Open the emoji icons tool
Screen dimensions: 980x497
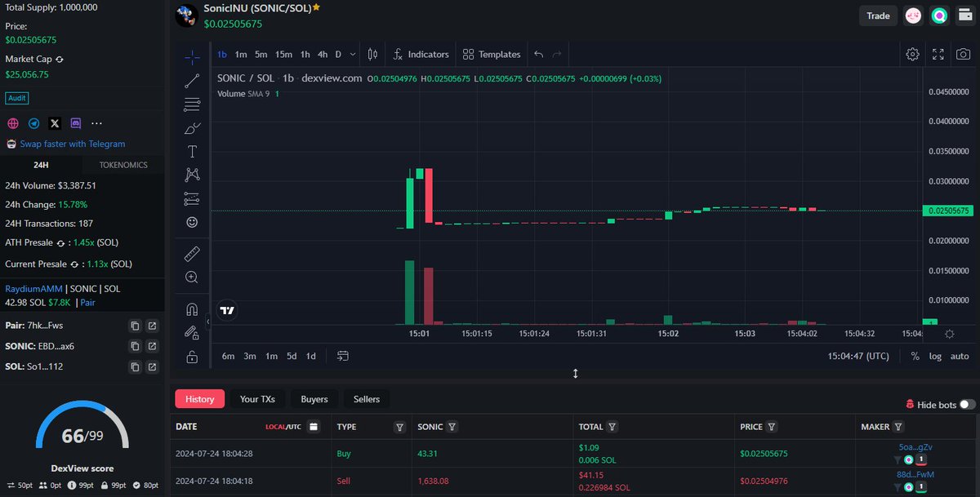point(192,221)
